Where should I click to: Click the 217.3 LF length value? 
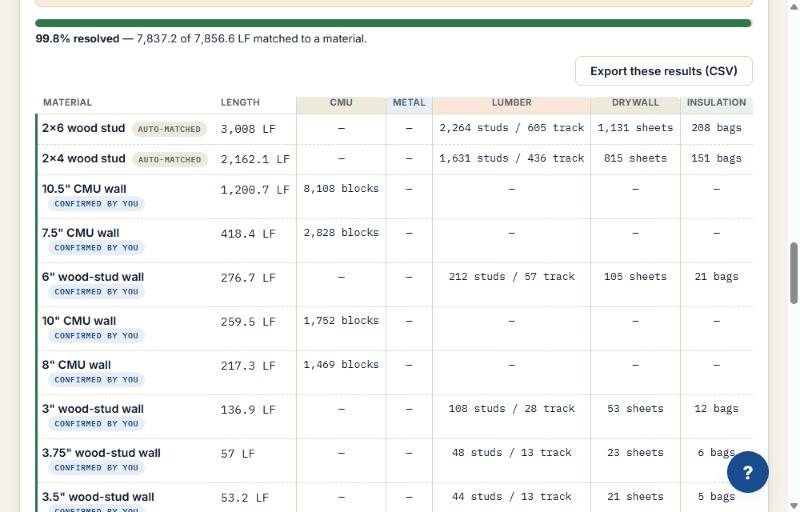click(248, 366)
